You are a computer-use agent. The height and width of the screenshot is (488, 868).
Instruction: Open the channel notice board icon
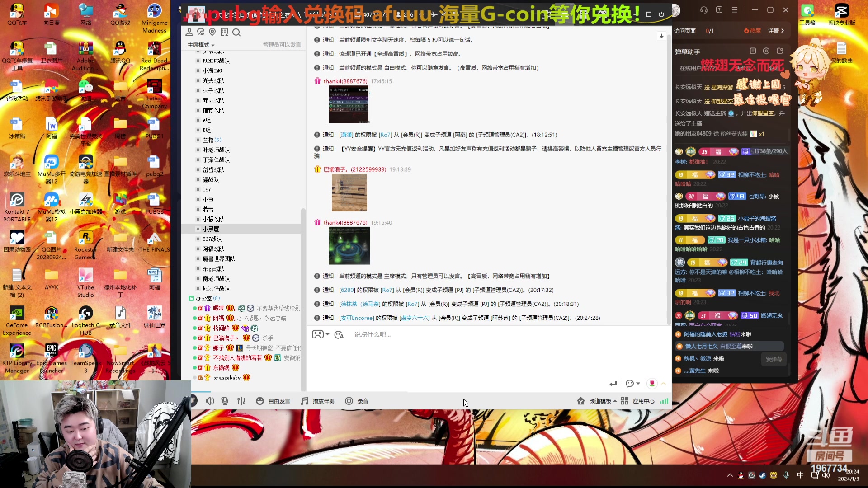224,32
